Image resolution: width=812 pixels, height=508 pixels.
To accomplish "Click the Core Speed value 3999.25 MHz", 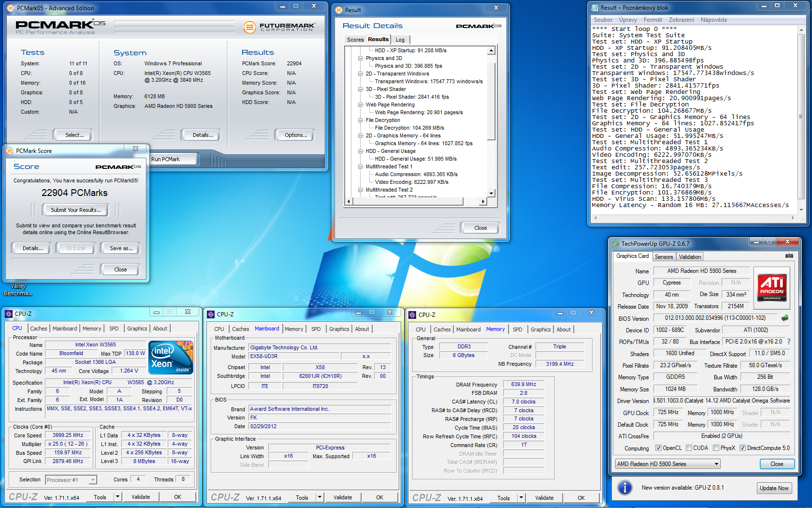I will [x=68, y=435].
